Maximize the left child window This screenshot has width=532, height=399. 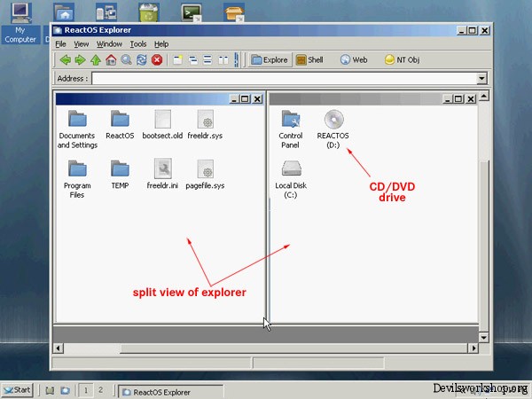[x=245, y=99]
